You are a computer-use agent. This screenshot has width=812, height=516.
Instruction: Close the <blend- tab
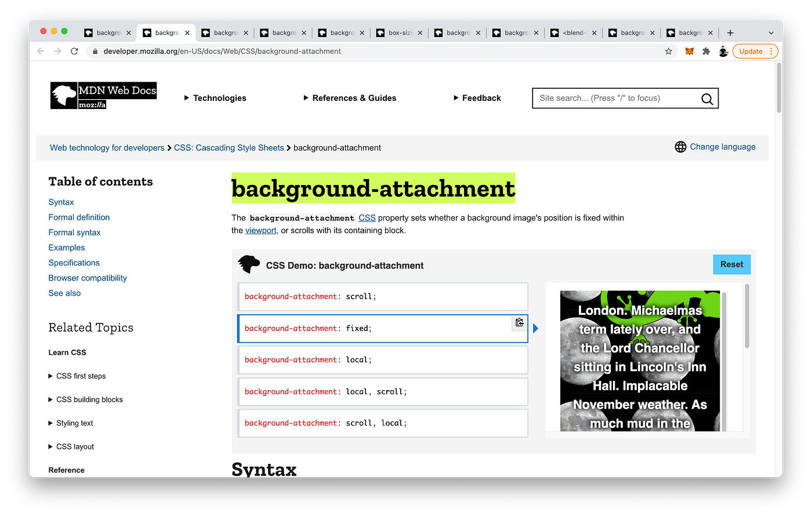click(x=594, y=33)
